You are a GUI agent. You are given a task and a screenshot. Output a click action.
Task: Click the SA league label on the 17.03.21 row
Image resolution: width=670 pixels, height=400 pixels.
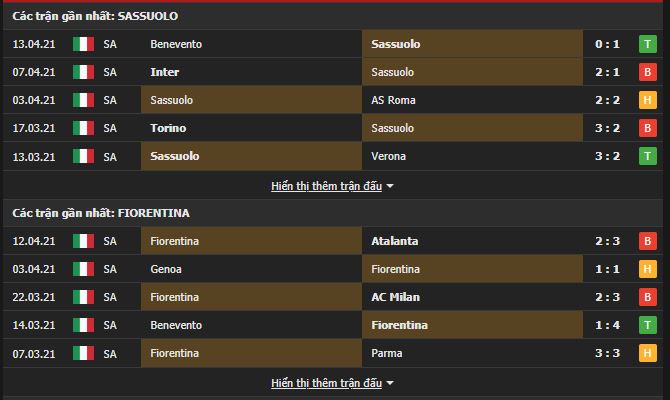click(110, 128)
